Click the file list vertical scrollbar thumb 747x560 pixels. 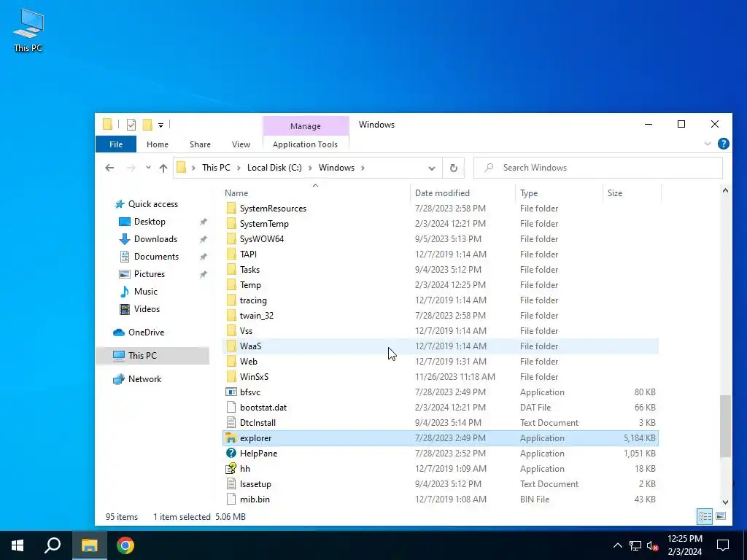[x=725, y=426]
